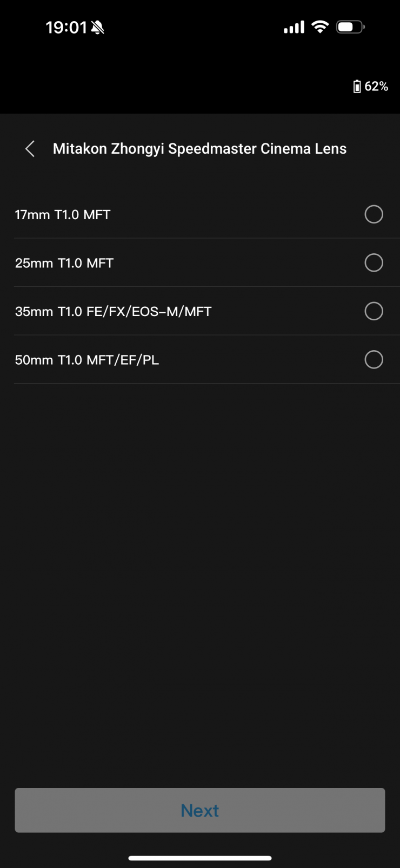This screenshot has width=400, height=868.
Task: Go back using the left chevron
Action: [x=30, y=149]
